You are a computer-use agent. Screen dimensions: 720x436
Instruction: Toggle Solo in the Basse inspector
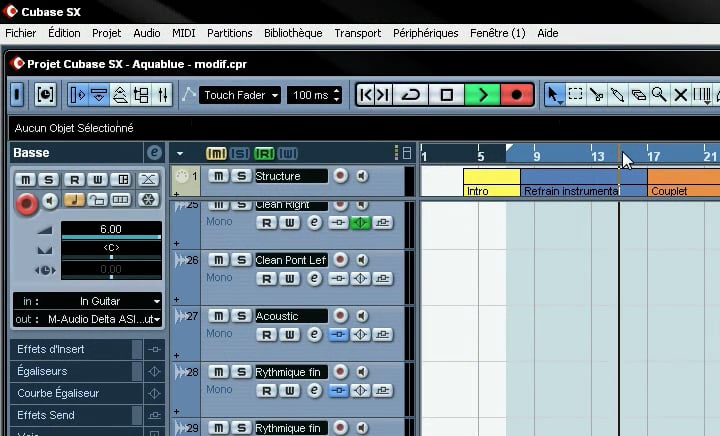[48, 179]
